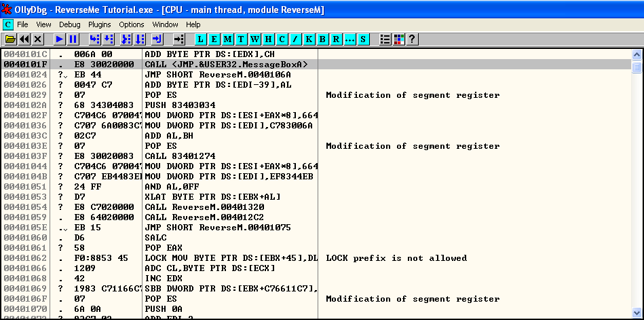Click the CPU window C system icon
Screen dimensions: 644x320
(x=7, y=24)
